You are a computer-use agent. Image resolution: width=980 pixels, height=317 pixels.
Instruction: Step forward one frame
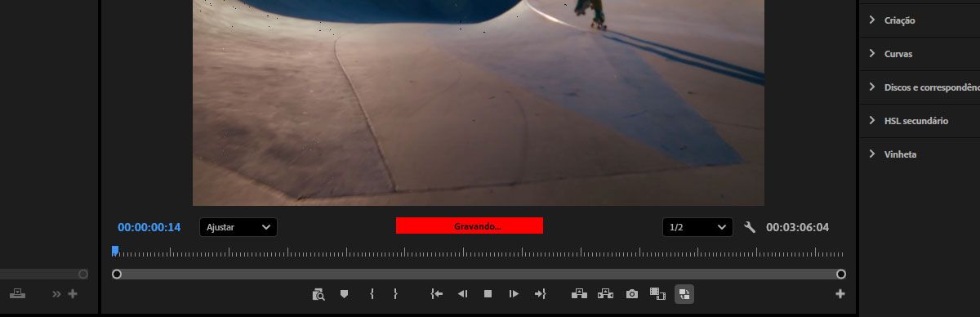tap(514, 293)
